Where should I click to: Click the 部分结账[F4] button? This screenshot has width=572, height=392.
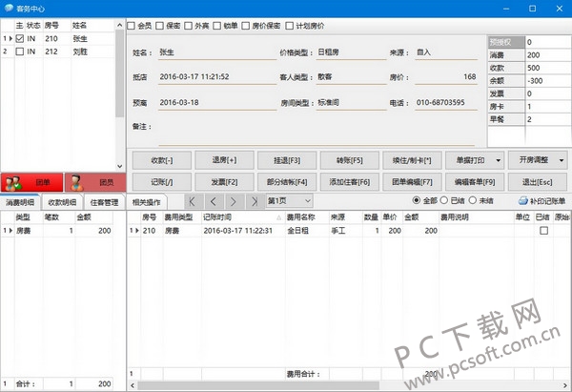pyautogui.click(x=287, y=182)
